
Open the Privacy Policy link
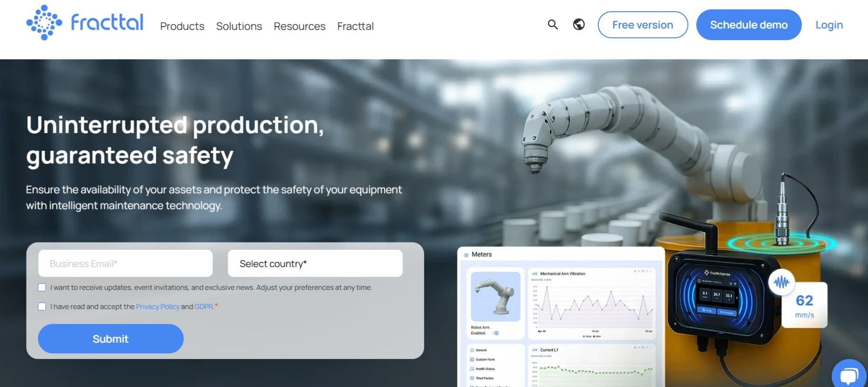tap(158, 306)
